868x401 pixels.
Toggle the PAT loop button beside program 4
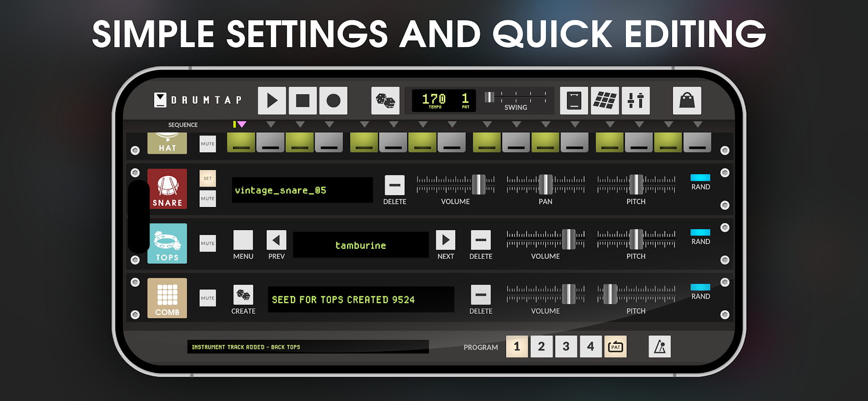point(615,346)
